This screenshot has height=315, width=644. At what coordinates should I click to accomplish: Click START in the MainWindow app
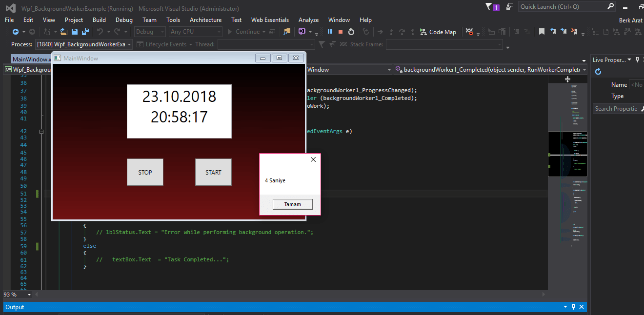pos(213,172)
